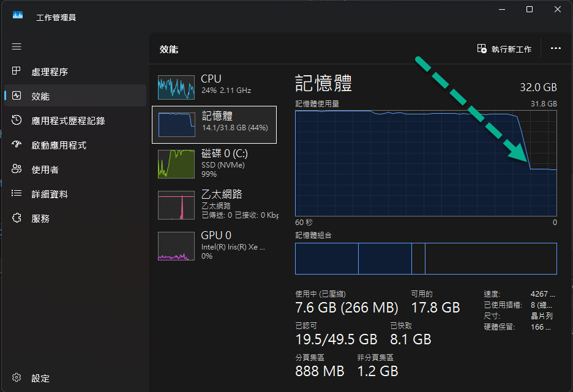Open the 詳細資料 details list icon

coord(17,194)
